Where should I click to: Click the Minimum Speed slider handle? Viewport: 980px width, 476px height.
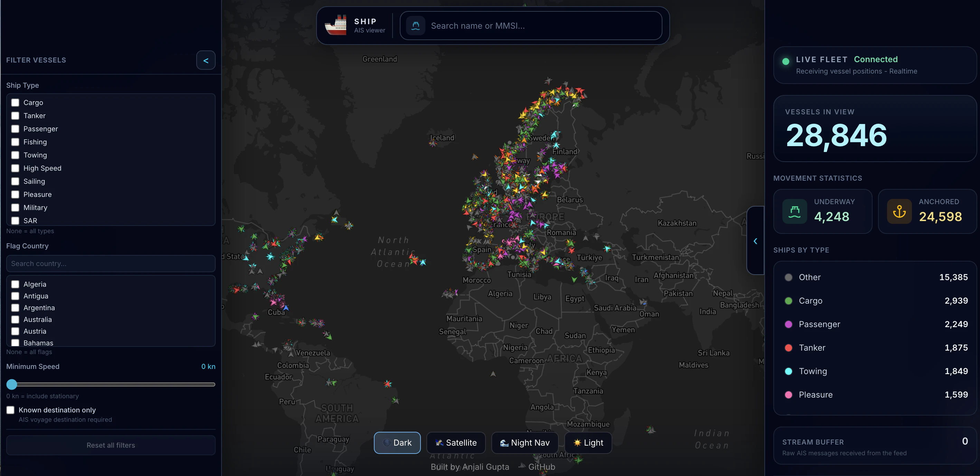pos(12,384)
